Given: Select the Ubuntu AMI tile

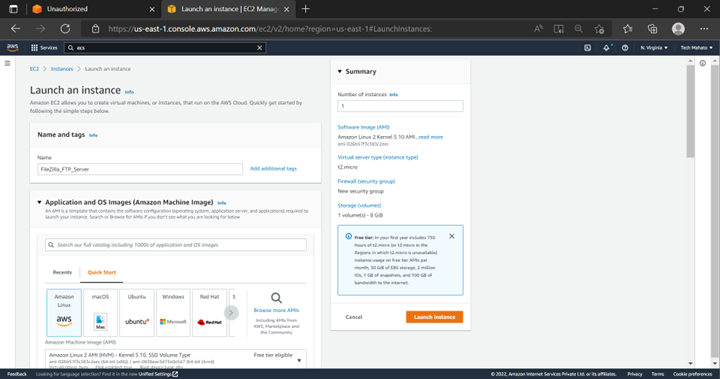Looking at the screenshot, I should coord(137,312).
